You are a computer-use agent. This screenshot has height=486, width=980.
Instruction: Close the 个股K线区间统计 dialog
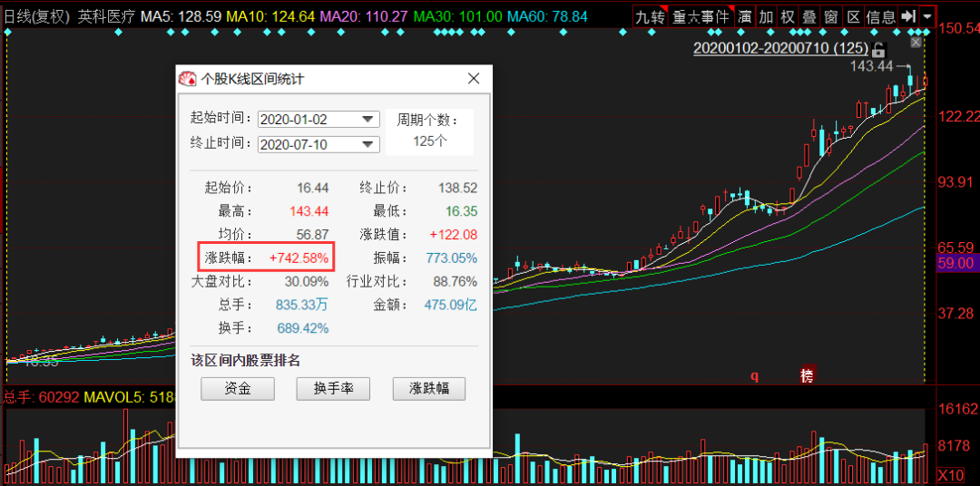[x=474, y=79]
